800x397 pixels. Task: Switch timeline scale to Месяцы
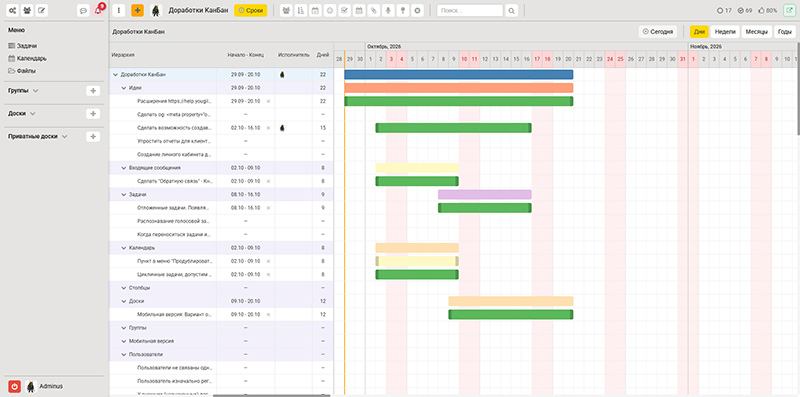point(757,32)
